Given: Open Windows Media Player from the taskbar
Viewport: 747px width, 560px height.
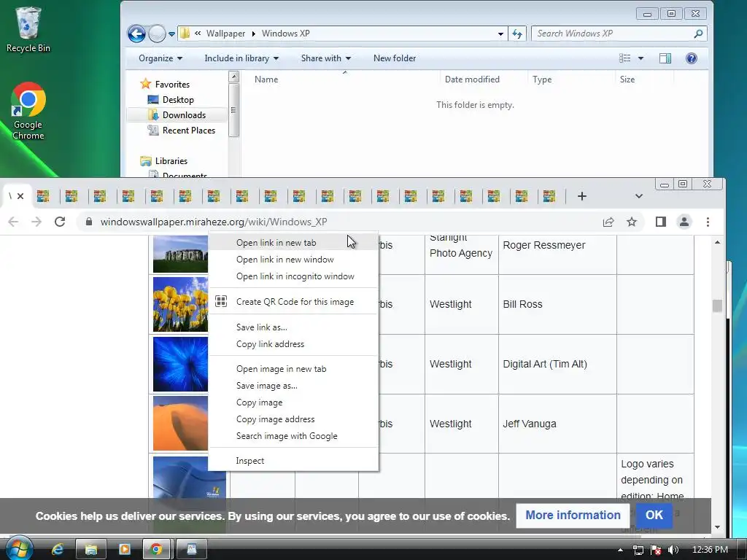Looking at the screenshot, I should point(124,550).
